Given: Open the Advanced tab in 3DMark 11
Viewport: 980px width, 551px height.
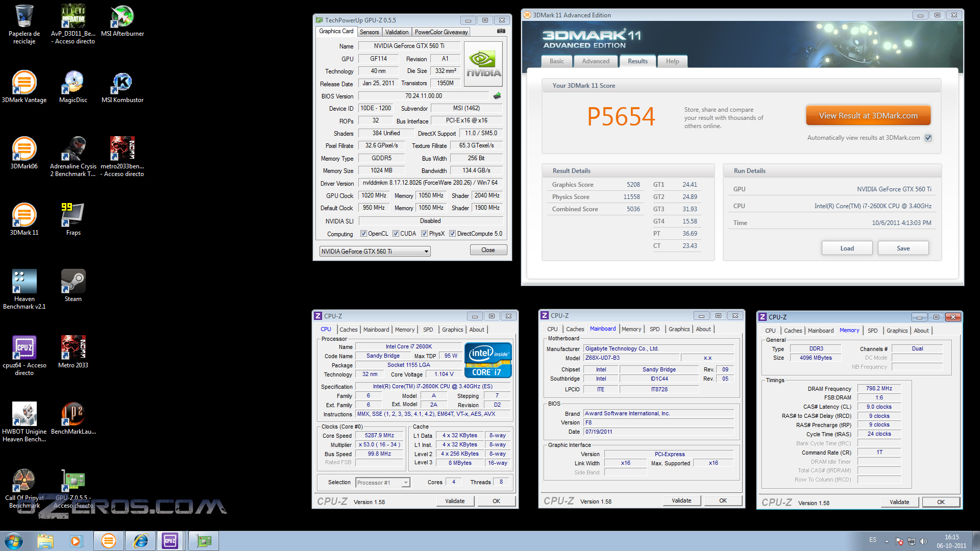Looking at the screenshot, I should coord(596,61).
